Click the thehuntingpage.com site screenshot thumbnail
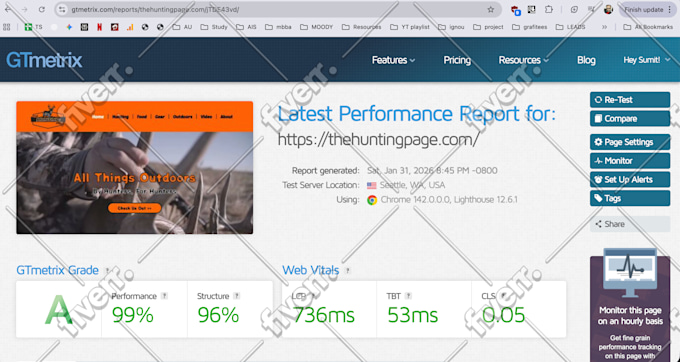Image resolution: width=680 pixels, height=362 pixels. [134, 168]
